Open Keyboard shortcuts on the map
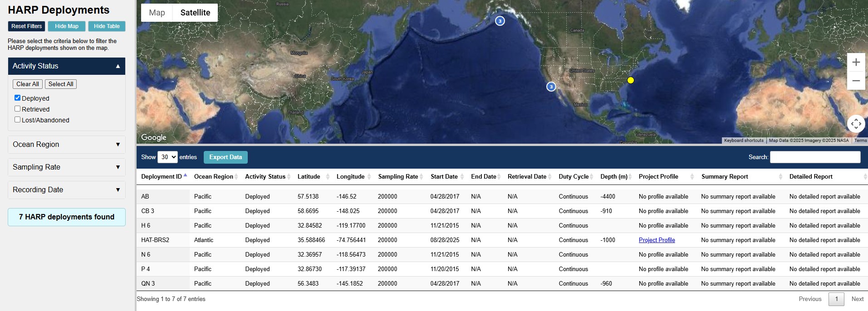Image resolution: width=868 pixels, height=311 pixels. pyautogui.click(x=744, y=141)
